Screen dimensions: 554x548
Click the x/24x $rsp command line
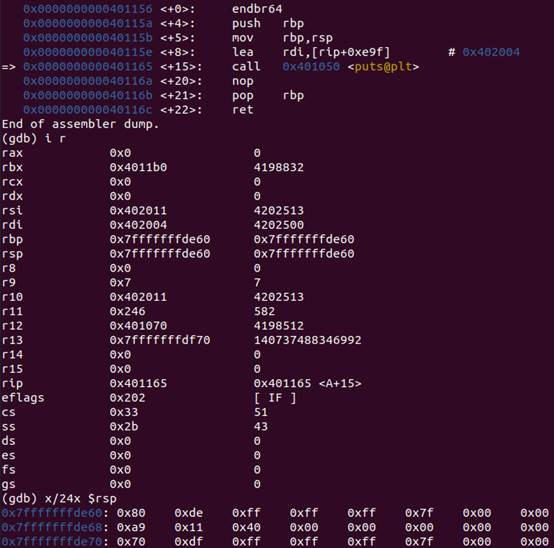[59, 499]
